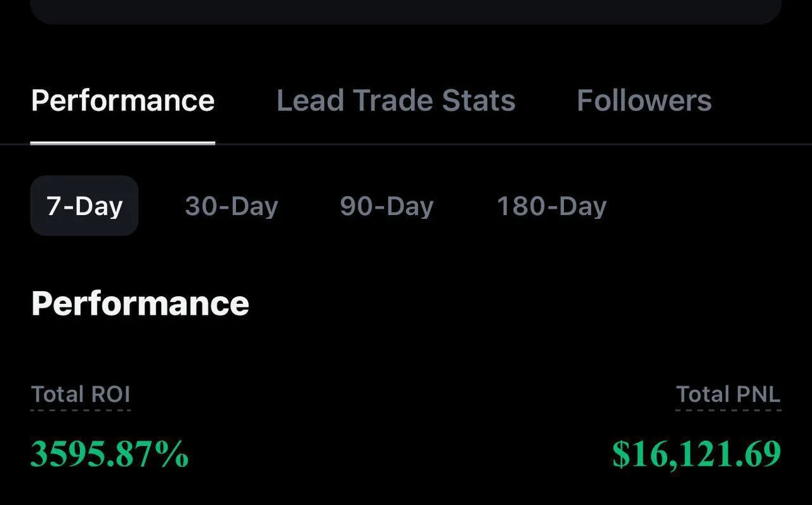Click the bold Performance section heading
Viewport: 812px width, 505px height.
pyautogui.click(x=140, y=303)
